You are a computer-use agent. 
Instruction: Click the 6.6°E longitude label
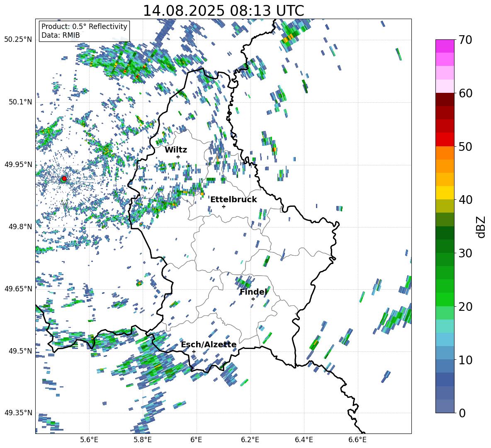(357, 440)
